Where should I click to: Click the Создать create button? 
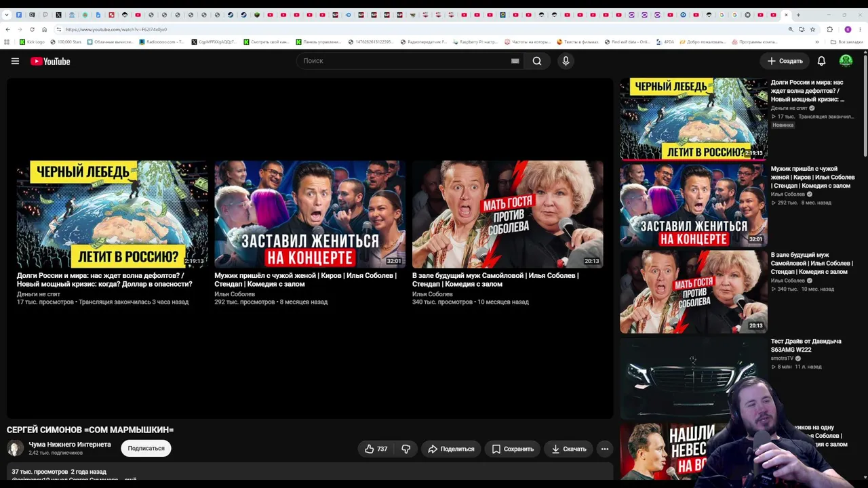[785, 61]
